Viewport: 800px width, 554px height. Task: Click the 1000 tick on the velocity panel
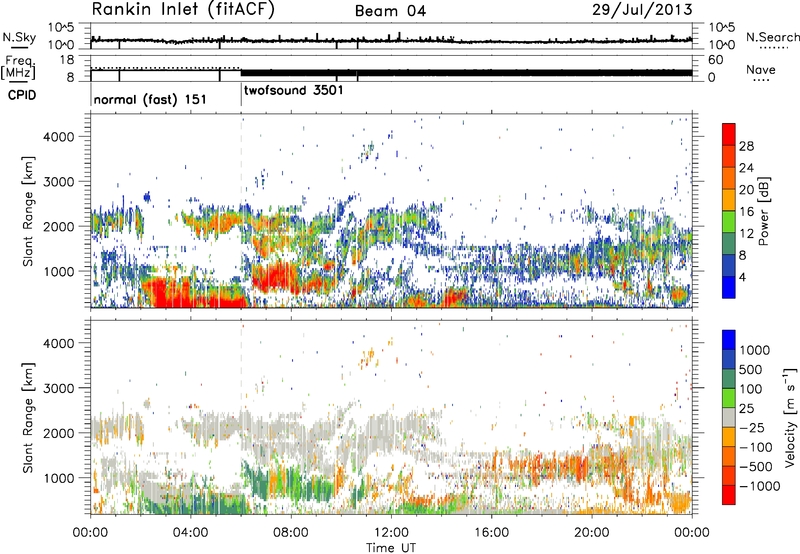click(59, 478)
